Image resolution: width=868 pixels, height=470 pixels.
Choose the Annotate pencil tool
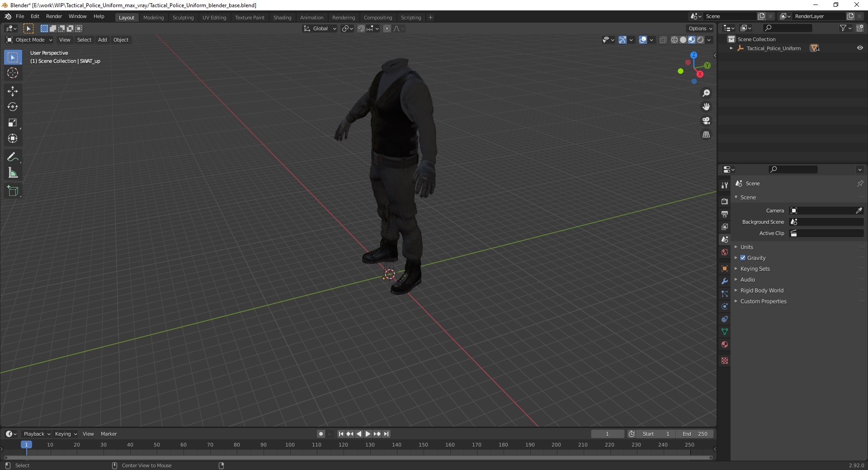(13, 157)
